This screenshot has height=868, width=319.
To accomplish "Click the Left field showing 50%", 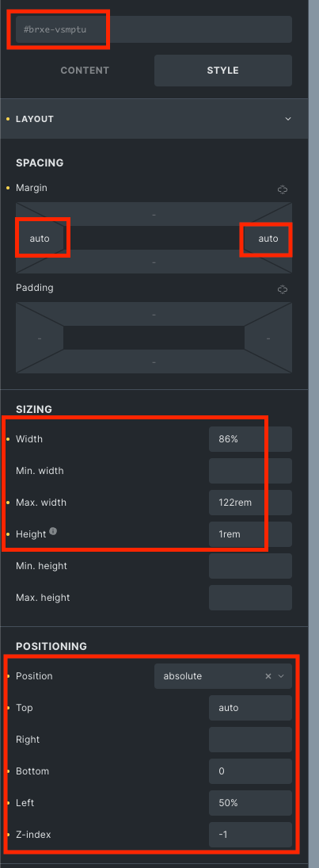I will pos(250,803).
